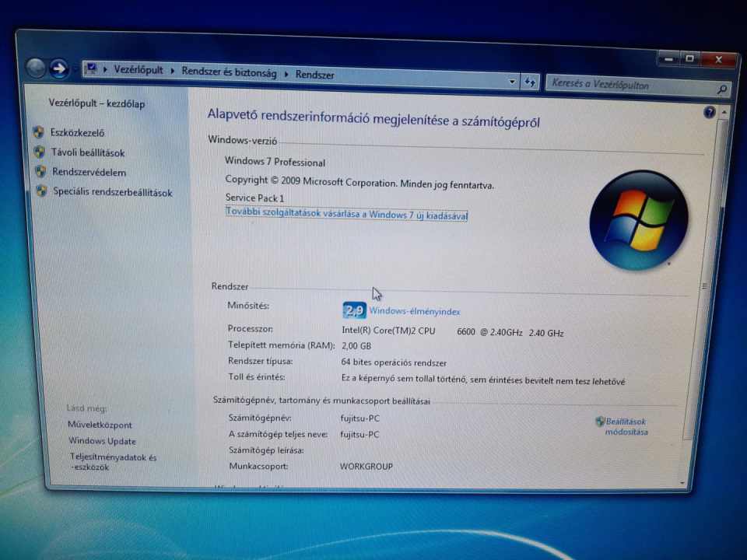Open Speciális rendszerbeállítások link
Viewport: 747px width, 560px height.
[112, 192]
